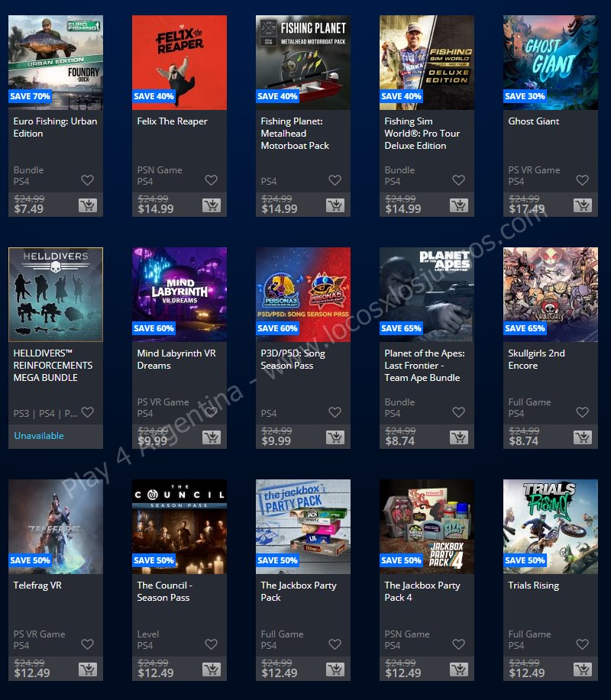The image size is (611, 700).
Task: Open Mind Labyrinth VR Dreams title link
Action: pyautogui.click(x=176, y=360)
